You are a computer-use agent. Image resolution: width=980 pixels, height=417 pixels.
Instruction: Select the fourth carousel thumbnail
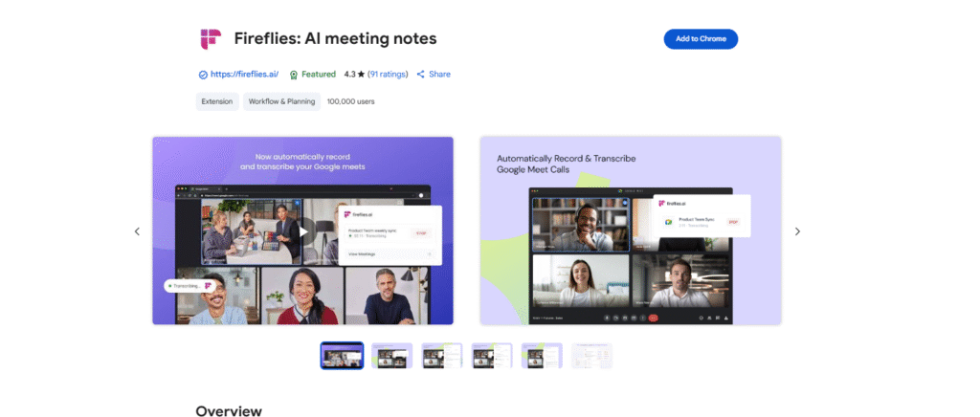click(492, 356)
